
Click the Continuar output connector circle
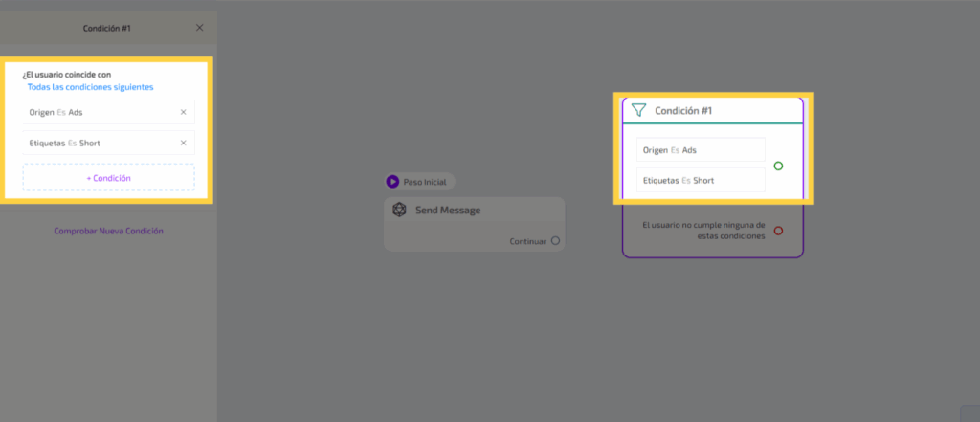(555, 241)
